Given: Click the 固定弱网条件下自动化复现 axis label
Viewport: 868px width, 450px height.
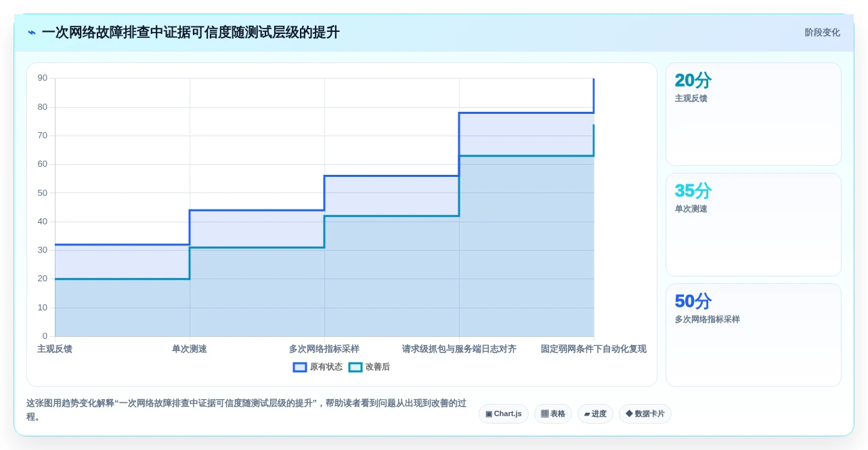Looking at the screenshot, I should tap(594, 349).
